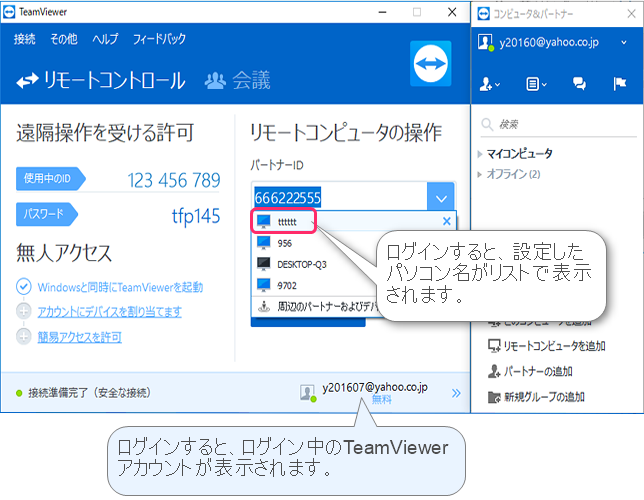The image size is (644, 500).
Task: Open the add contact menu icon
Action: (489, 84)
